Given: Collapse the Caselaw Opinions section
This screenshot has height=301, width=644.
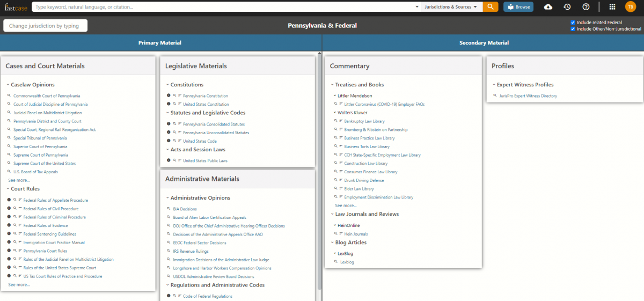Looking at the screenshot, I should coord(8,85).
